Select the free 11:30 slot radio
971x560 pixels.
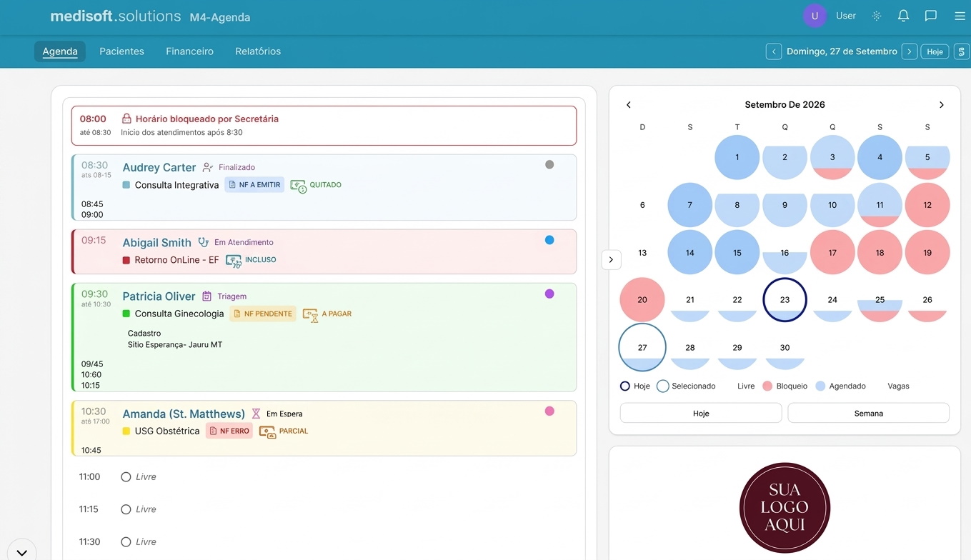pyautogui.click(x=126, y=542)
